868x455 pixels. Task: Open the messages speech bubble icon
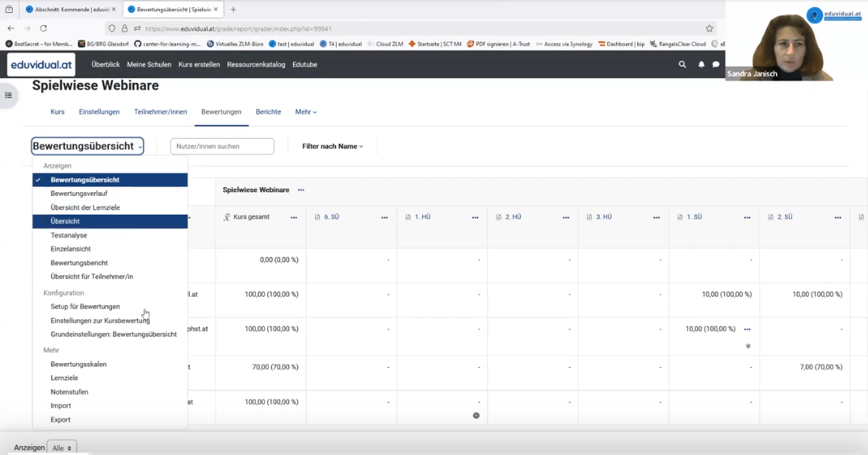[x=715, y=65]
